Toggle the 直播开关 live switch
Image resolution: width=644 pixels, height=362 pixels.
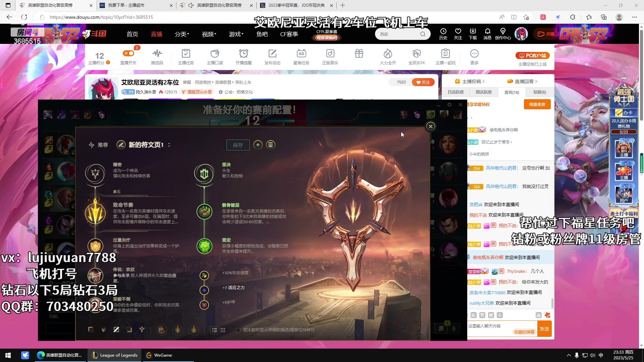click(128, 53)
